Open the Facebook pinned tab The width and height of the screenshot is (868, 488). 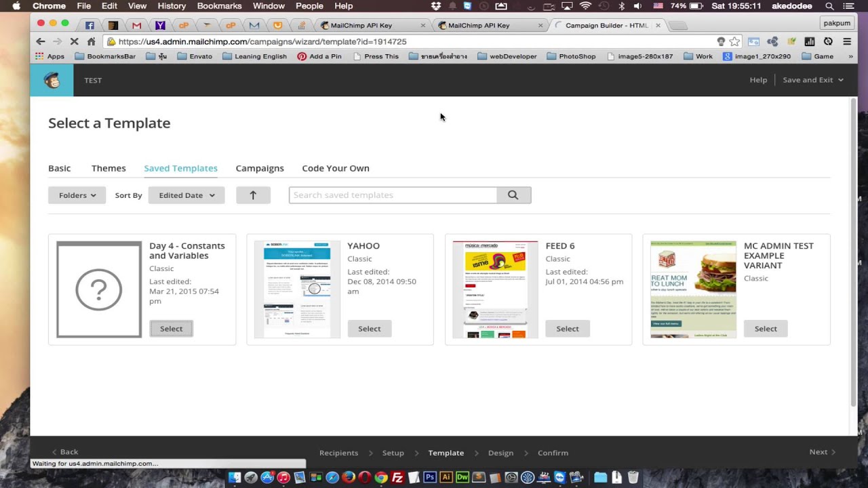pos(90,26)
